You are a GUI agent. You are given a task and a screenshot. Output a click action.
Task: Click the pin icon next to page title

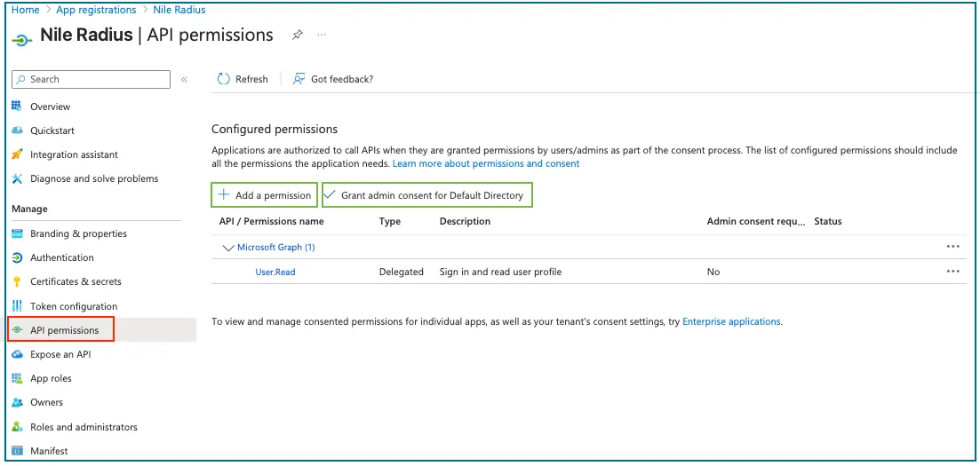pos(298,35)
